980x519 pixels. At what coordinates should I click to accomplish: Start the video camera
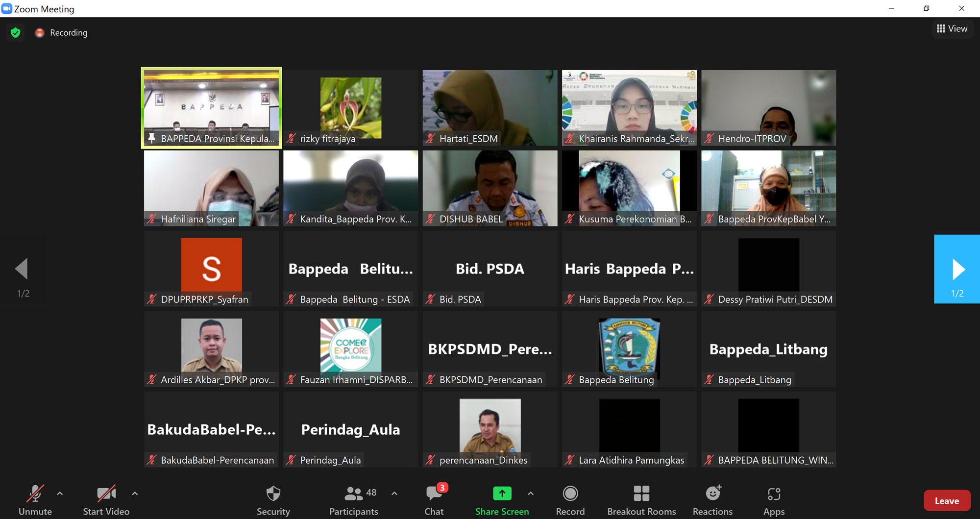click(106, 500)
